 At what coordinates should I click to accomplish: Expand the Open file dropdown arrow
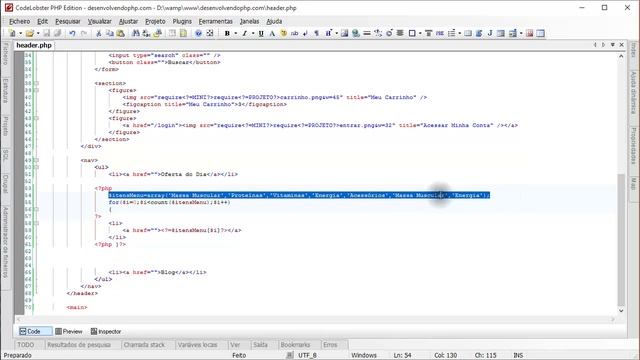38,33
